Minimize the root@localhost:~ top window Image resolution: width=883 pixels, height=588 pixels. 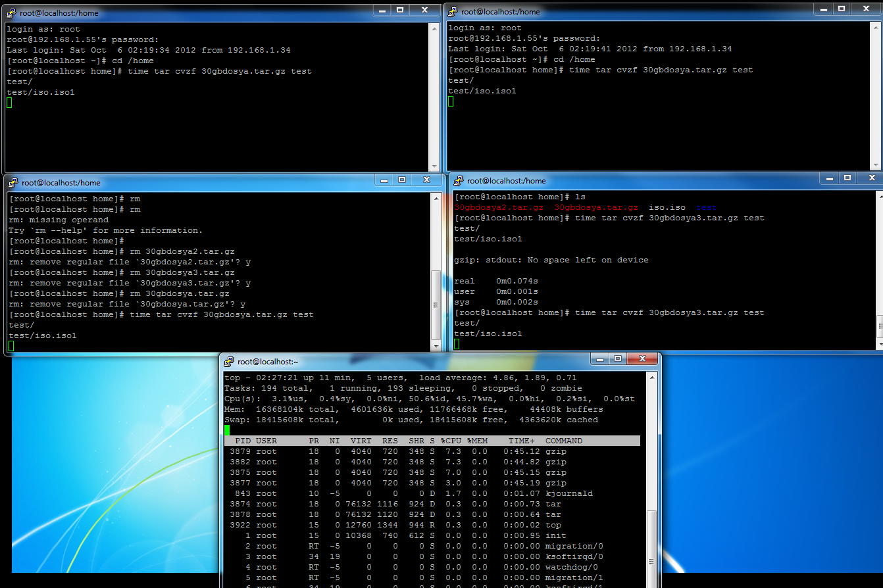[x=599, y=358]
